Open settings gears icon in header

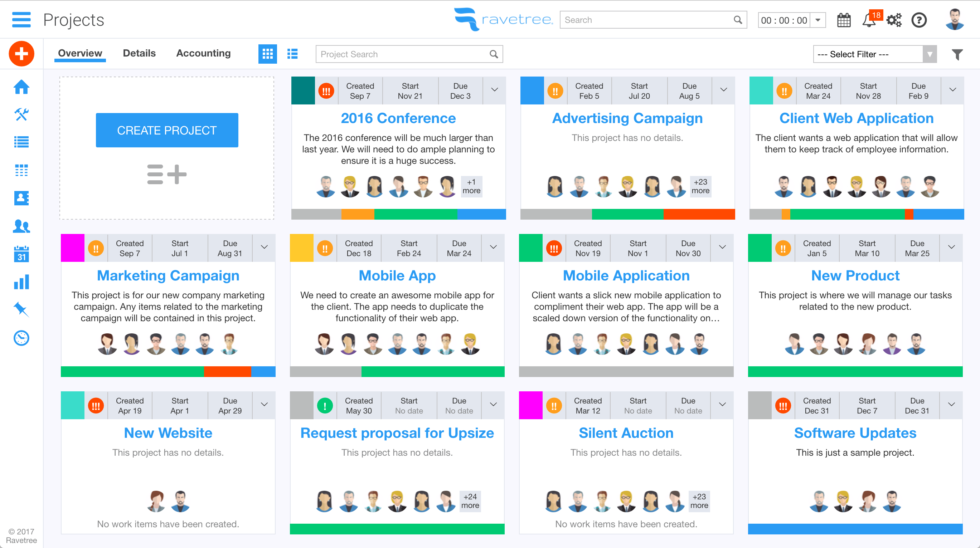(x=894, y=20)
